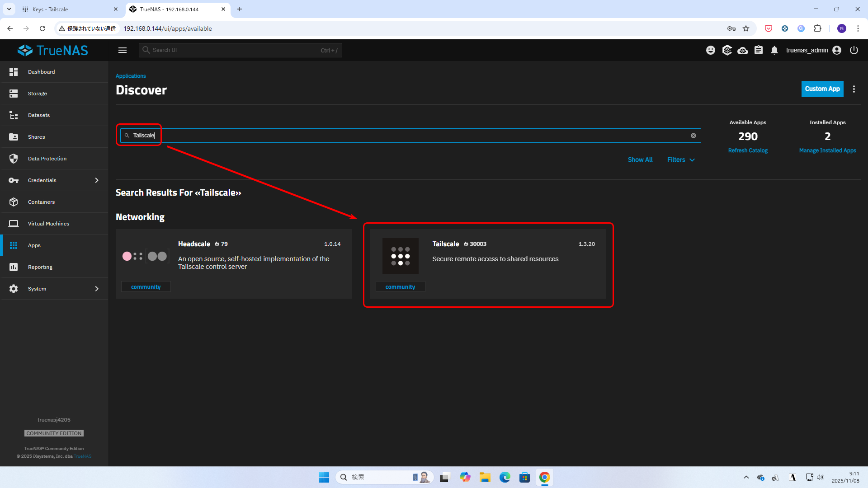Click the TrueCommand cloud status icon
The image size is (868, 488).
coord(743,50)
